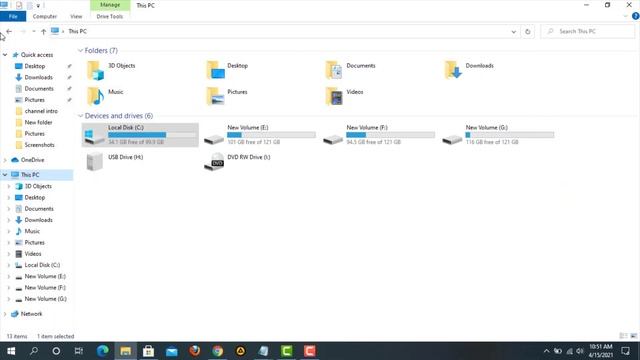Viewport: 640px width, 360px height.
Task: Open notification action center
Action: pos(626,351)
